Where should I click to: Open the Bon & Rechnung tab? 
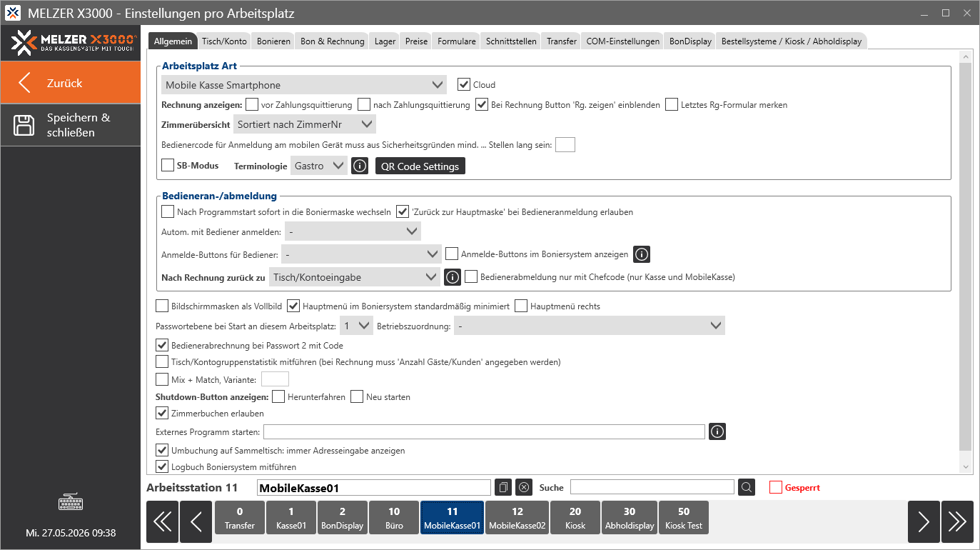pos(333,41)
